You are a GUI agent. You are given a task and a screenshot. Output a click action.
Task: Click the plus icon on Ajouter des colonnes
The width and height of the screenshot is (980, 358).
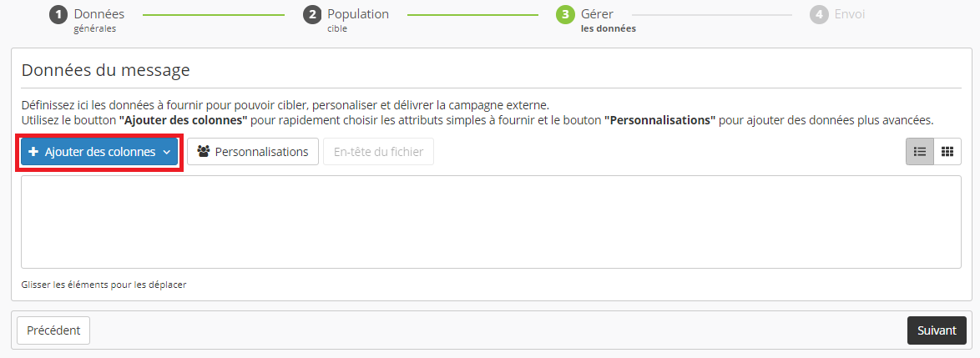tap(33, 152)
